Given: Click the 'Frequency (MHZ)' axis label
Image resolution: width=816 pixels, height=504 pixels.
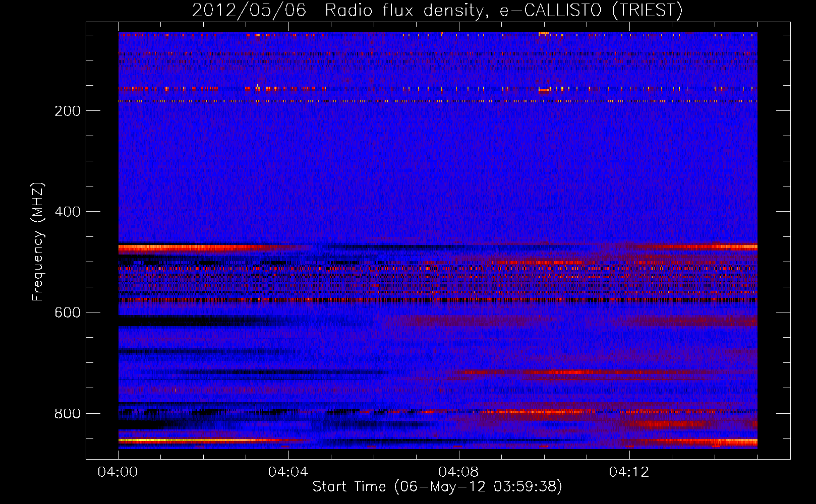Looking at the screenshot, I should 38,242.
